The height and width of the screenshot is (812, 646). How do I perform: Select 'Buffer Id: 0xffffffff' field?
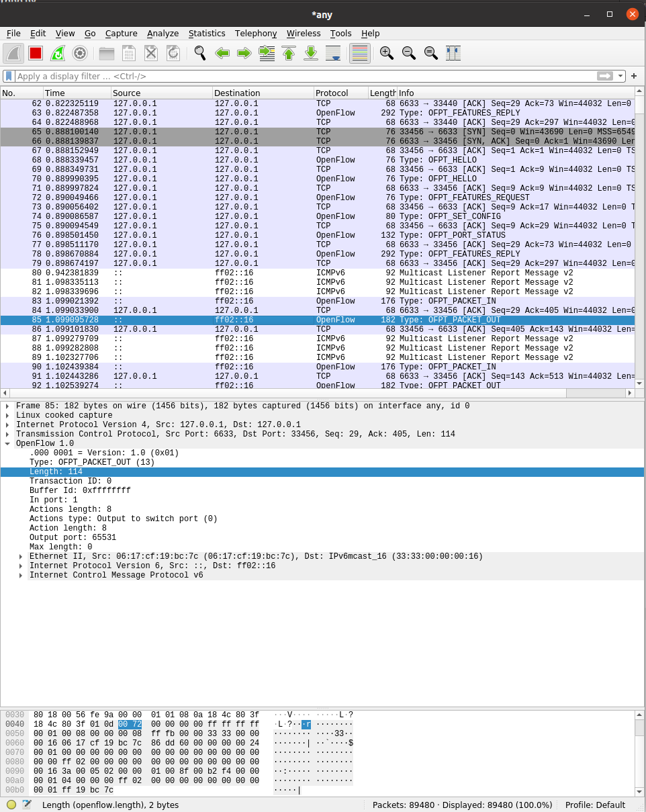pos(322,490)
